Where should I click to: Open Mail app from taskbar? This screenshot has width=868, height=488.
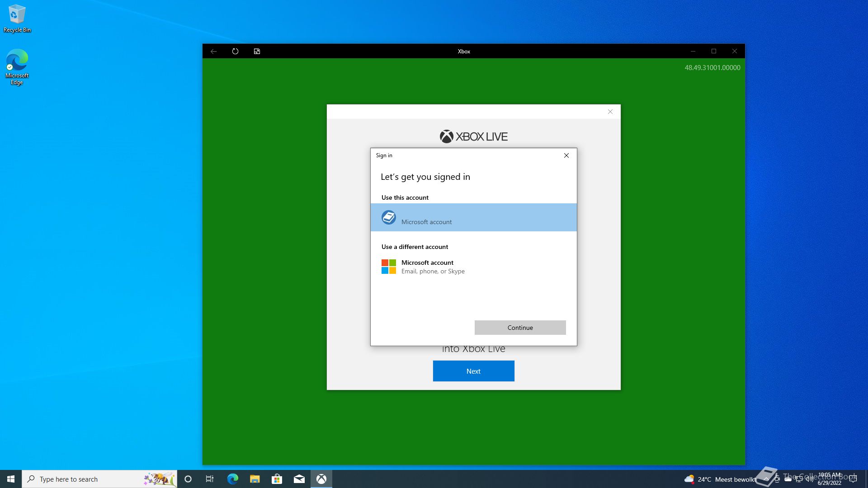click(x=299, y=479)
